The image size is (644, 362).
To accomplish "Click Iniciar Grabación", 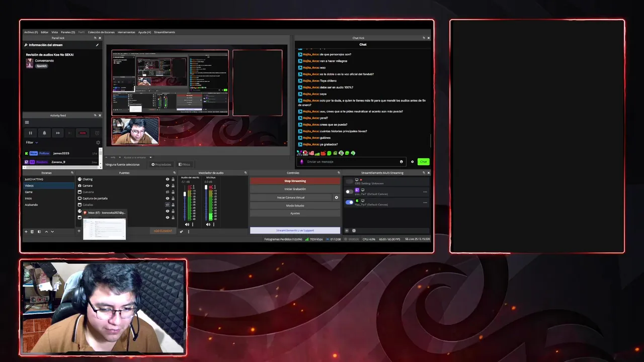I will (x=295, y=189).
